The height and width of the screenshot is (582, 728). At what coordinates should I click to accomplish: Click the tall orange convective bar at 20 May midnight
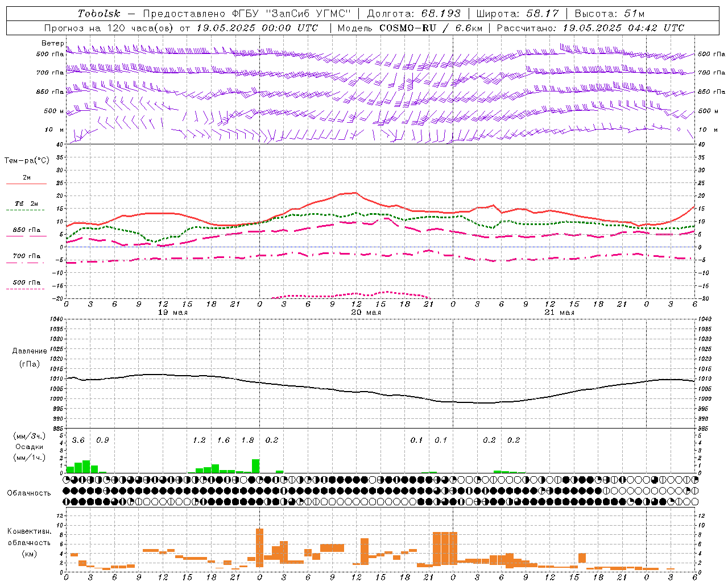click(x=260, y=548)
